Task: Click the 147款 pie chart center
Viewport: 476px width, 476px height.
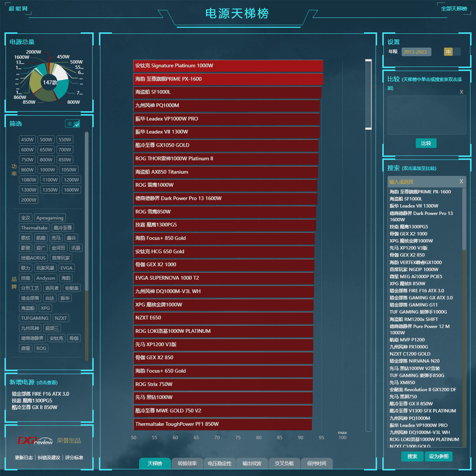Action: click(x=50, y=83)
